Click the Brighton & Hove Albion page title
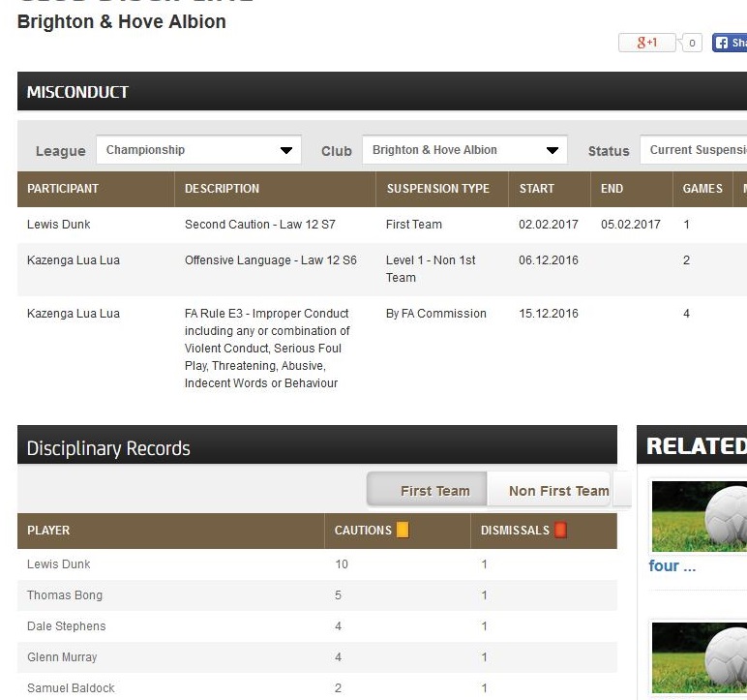Viewport: 747px width, 700px height. tap(122, 22)
